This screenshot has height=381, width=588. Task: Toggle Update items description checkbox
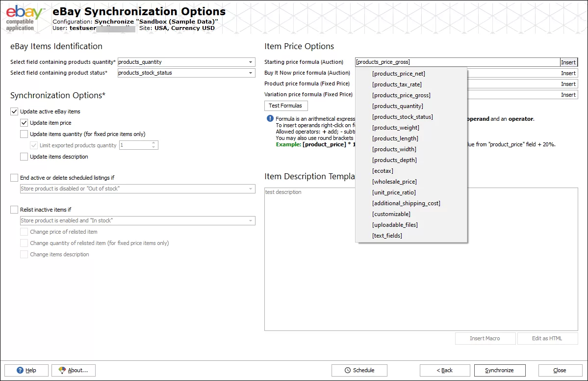[x=24, y=157]
